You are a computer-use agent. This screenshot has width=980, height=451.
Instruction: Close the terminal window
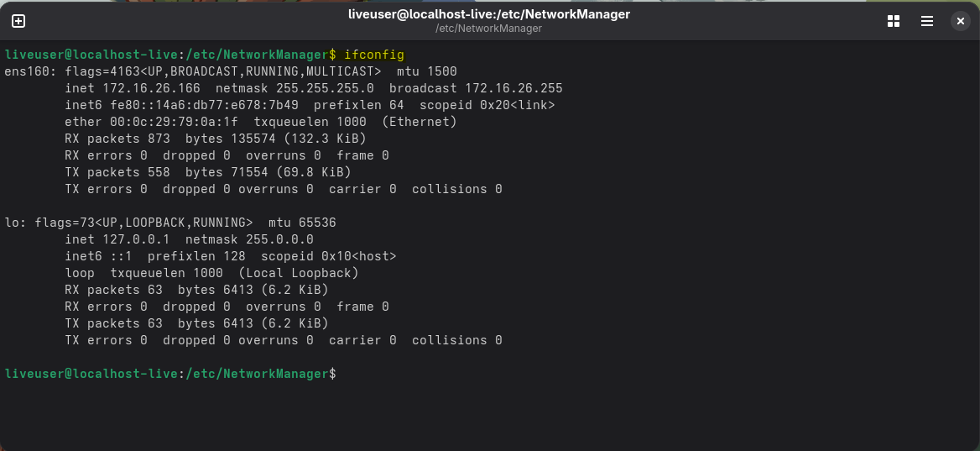(x=961, y=21)
